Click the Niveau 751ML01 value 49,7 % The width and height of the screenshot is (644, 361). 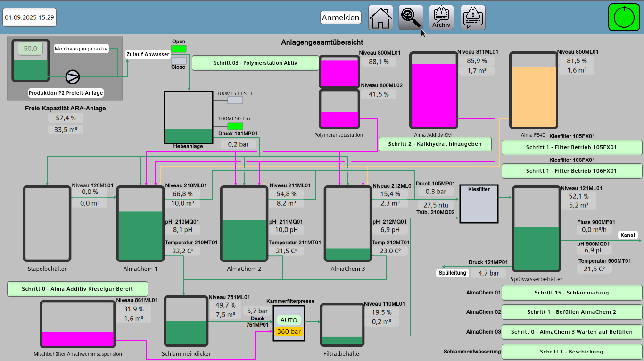point(225,305)
